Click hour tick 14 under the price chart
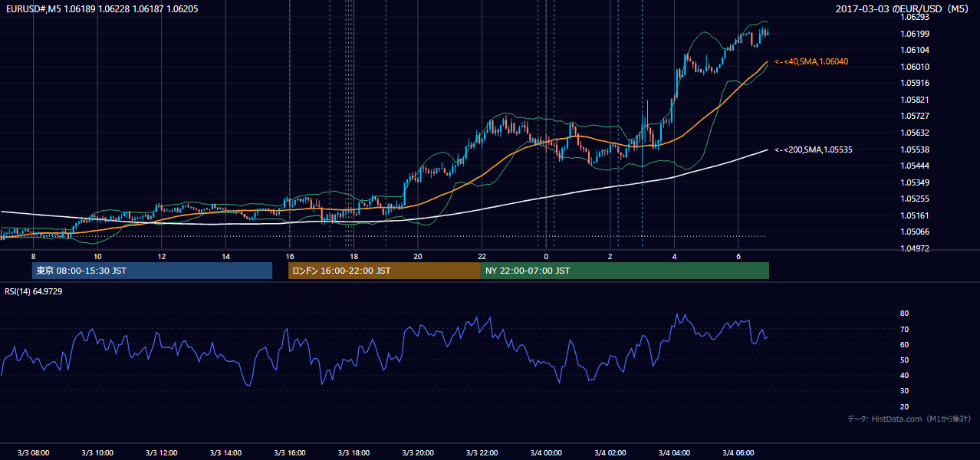980x460 pixels. tap(225, 256)
